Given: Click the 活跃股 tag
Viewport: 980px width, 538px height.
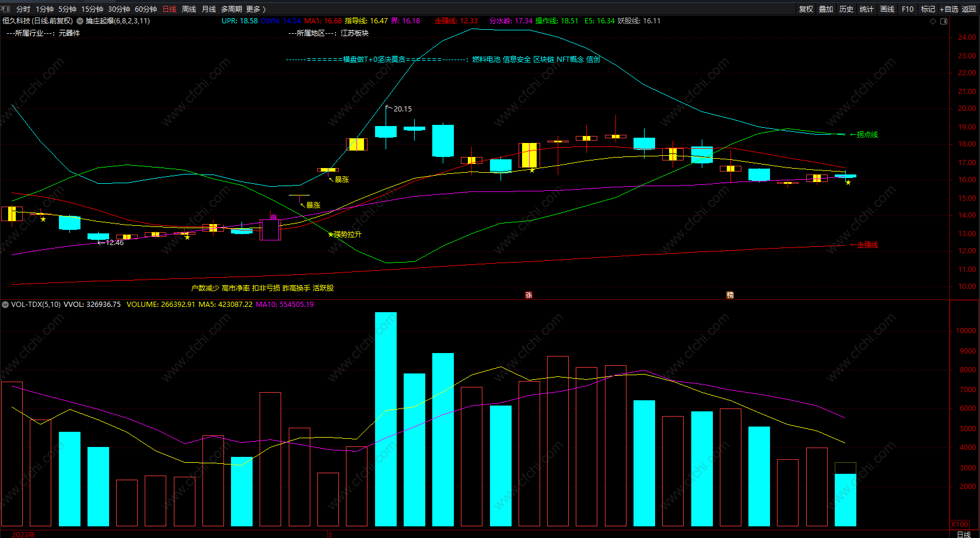Looking at the screenshot, I should pyautogui.click(x=323, y=288).
